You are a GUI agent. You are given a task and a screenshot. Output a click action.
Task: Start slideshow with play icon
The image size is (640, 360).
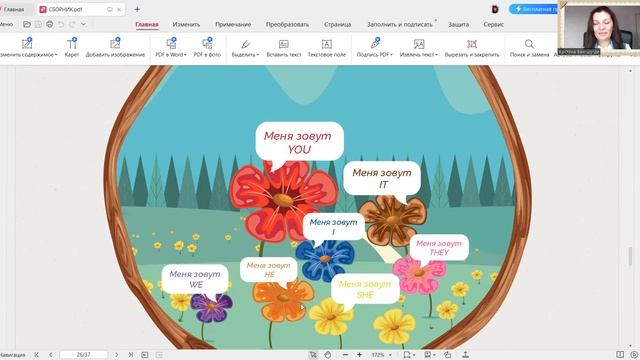[634, 354]
